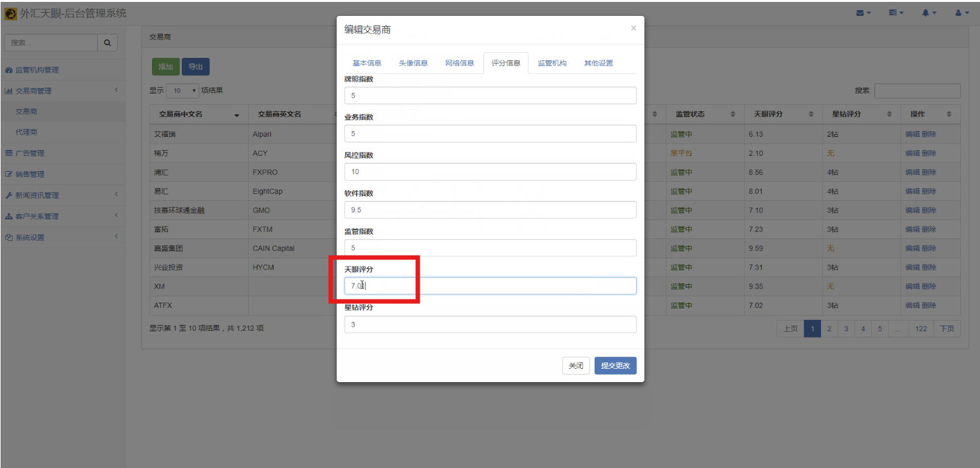The width and height of the screenshot is (980, 468).
Task: Click the 软件指数 input field
Action: (490, 210)
